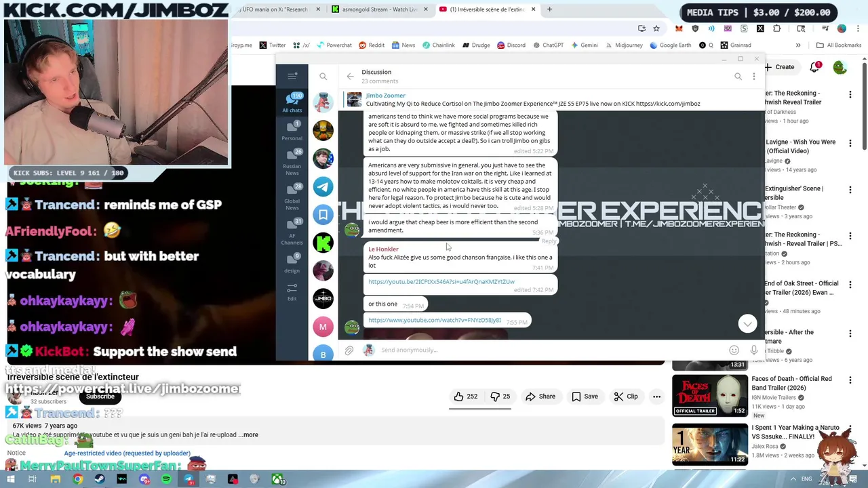
Task: Open the chat with the M avatar
Action: coord(323,326)
